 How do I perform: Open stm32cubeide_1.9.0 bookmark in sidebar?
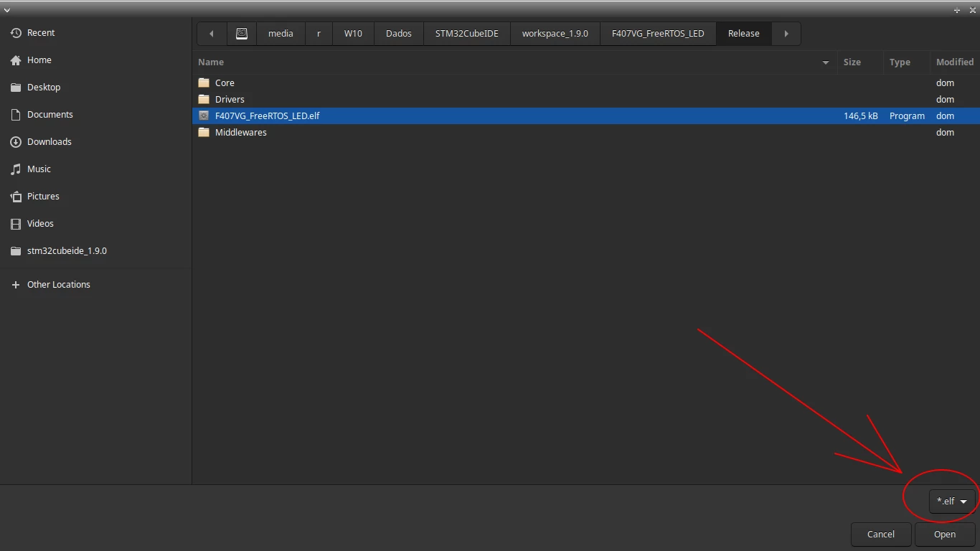coord(96,251)
